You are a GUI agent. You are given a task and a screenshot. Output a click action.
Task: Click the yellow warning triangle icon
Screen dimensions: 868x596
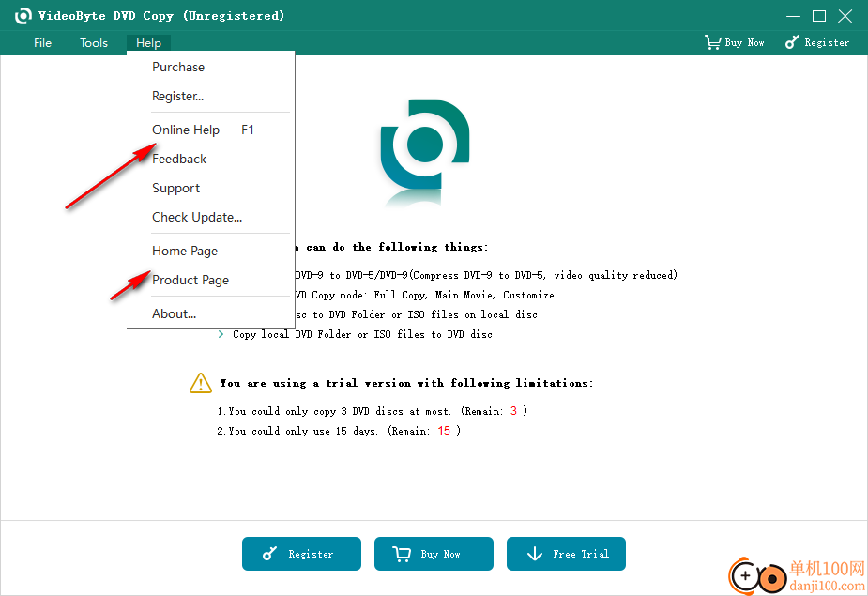[201, 383]
